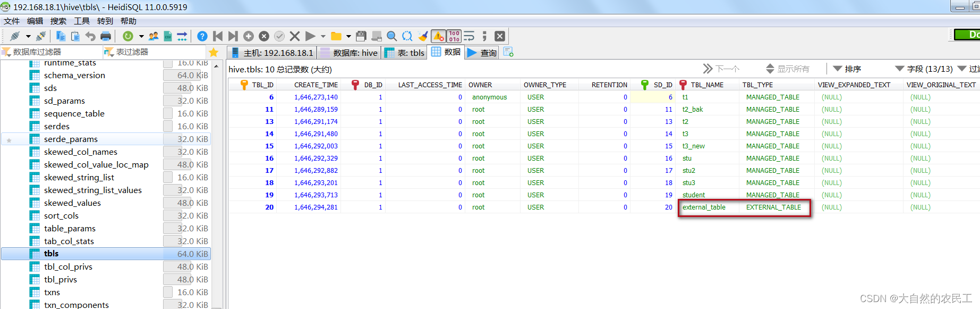Click the 数据库过滤器 filter field
This screenshot has width=980, height=309.
click(52, 52)
